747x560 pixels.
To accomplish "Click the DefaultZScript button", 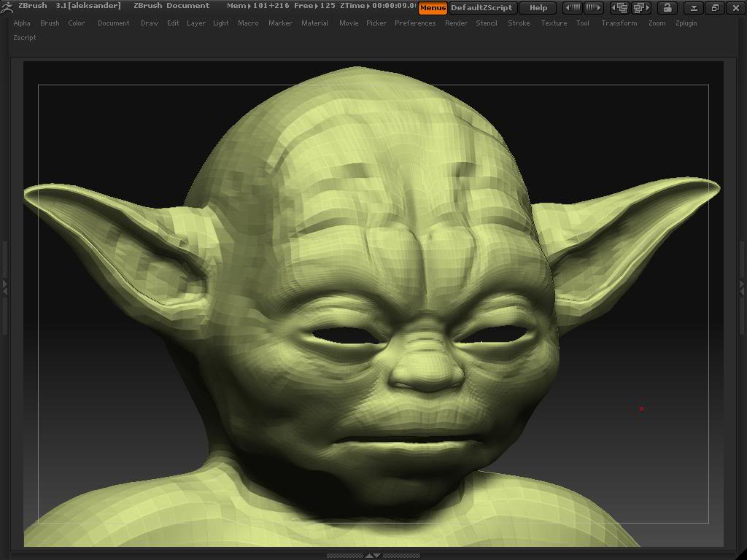I will coord(482,7).
